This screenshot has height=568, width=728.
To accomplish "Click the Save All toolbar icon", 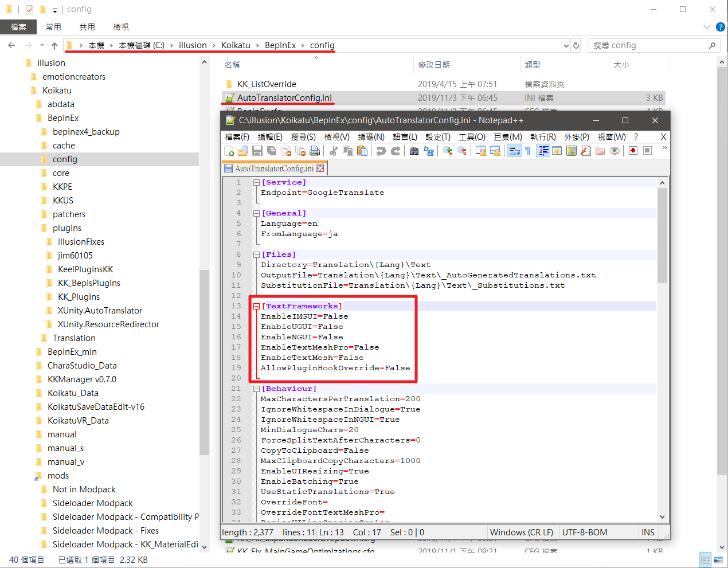I will pos(272,151).
